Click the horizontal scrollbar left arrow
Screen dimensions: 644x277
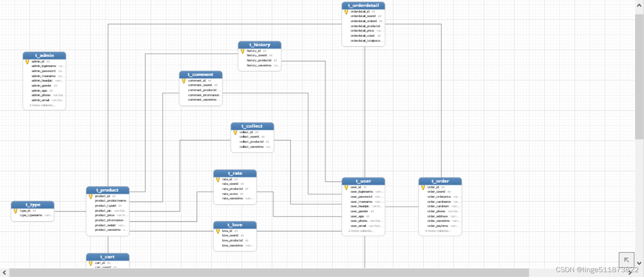(x=4, y=273)
